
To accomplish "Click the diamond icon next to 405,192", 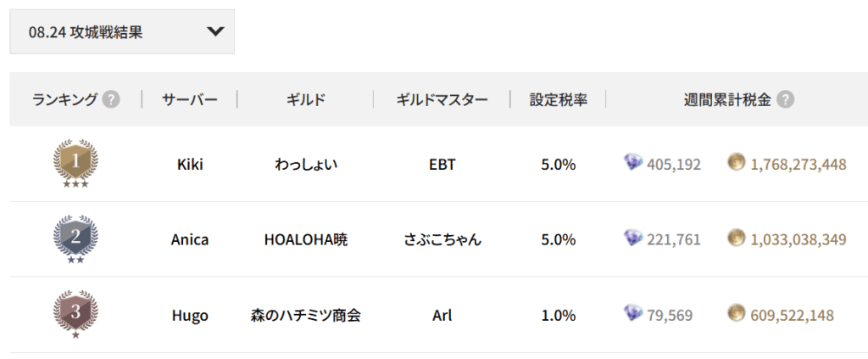I will (633, 163).
